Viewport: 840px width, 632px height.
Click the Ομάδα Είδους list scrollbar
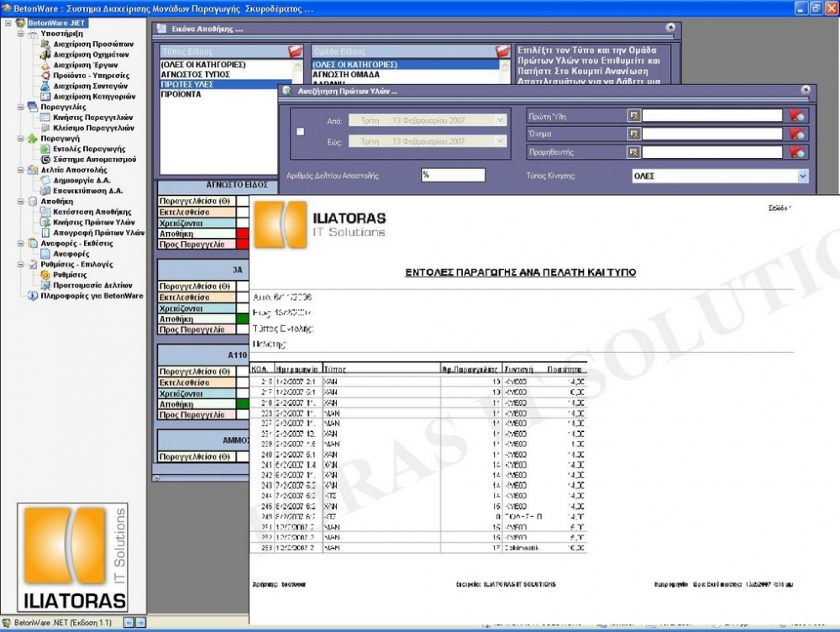click(505, 71)
